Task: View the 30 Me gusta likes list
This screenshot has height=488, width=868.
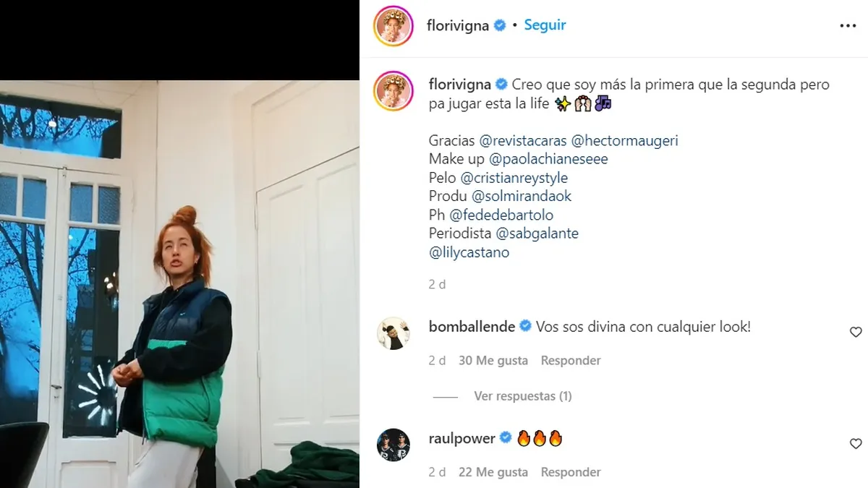Action: 493,360
